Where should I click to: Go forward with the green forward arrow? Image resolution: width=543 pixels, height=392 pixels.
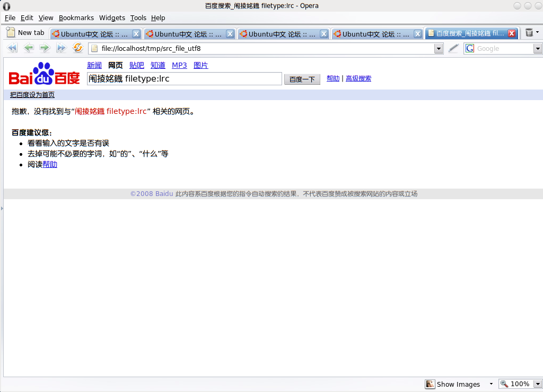(x=45, y=48)
